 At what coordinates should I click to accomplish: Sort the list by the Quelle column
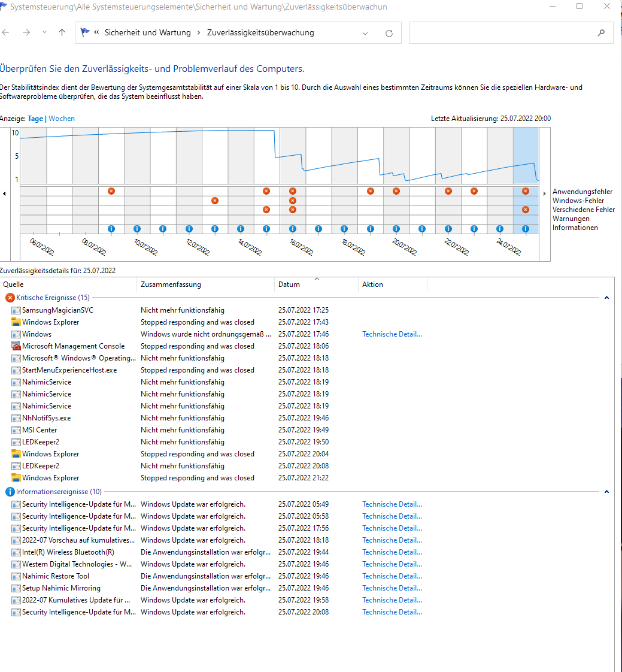click(68, 284)
